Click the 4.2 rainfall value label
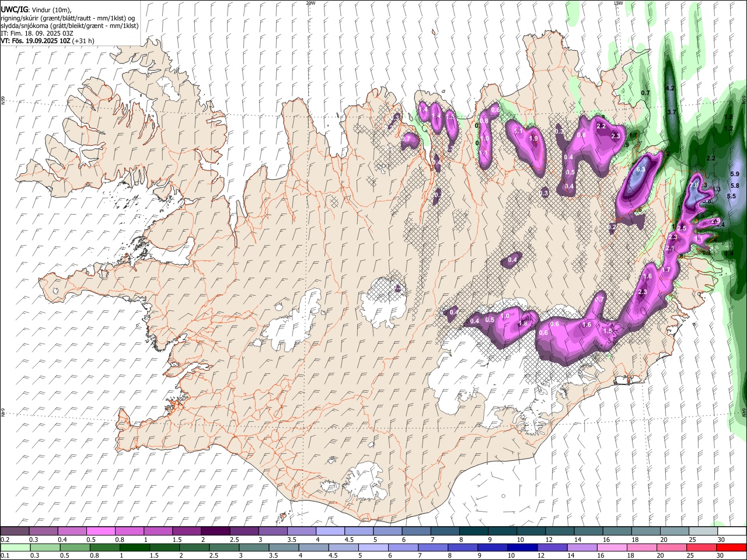 point(670,88)
